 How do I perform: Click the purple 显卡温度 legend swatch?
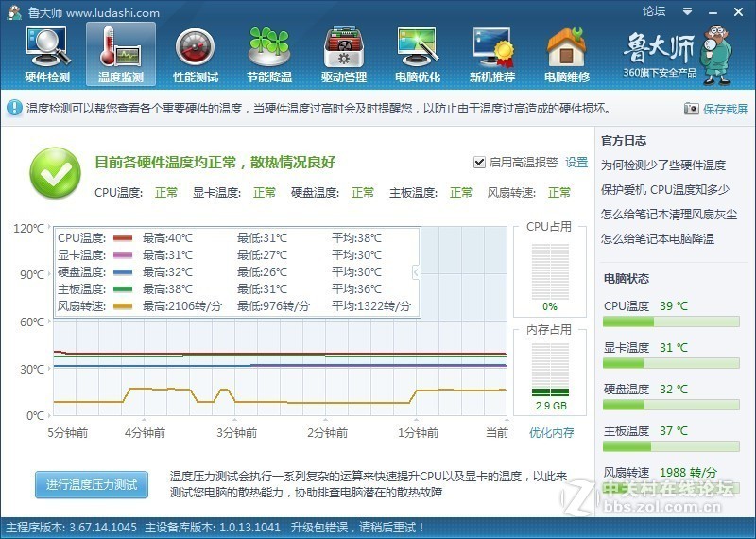(123, 254)
